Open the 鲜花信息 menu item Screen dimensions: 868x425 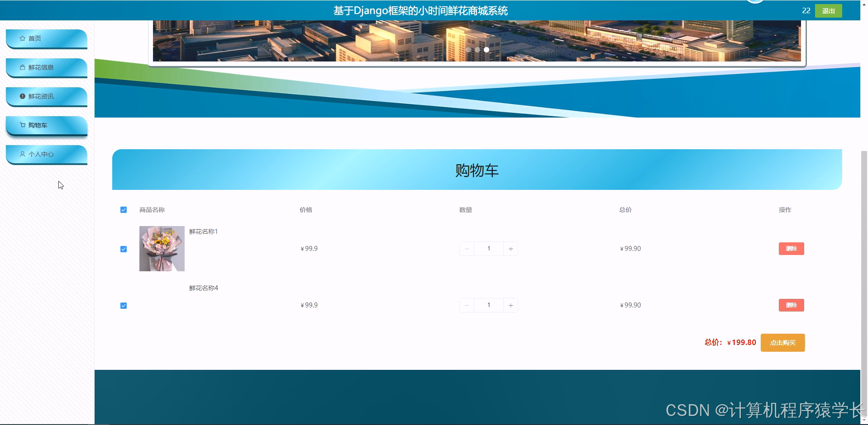(x=46, y=67)
